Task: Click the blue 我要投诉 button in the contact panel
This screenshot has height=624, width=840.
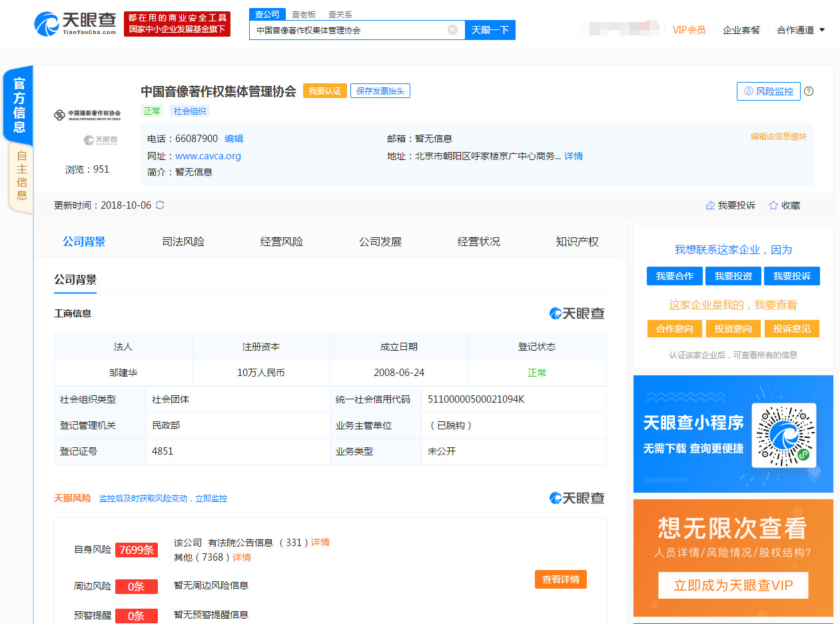Action: click(x=792, y=276)
